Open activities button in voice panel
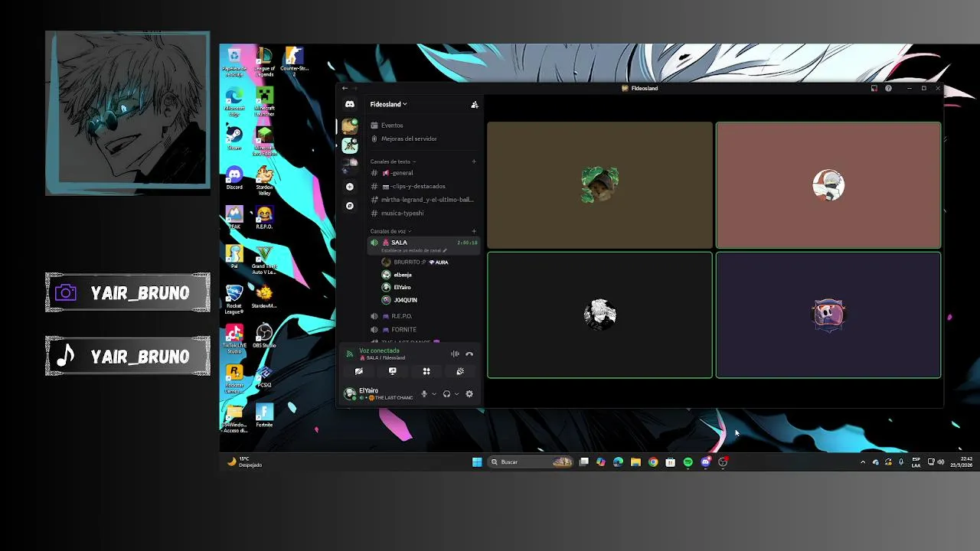This screenshot has height=551, width=980. tap(426, 371)
